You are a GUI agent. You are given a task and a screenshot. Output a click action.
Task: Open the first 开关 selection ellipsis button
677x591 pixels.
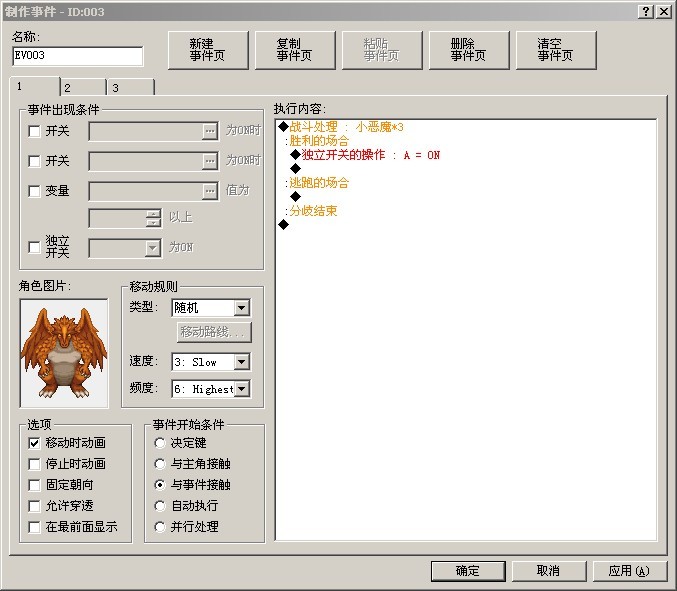[x=209, y=131]
